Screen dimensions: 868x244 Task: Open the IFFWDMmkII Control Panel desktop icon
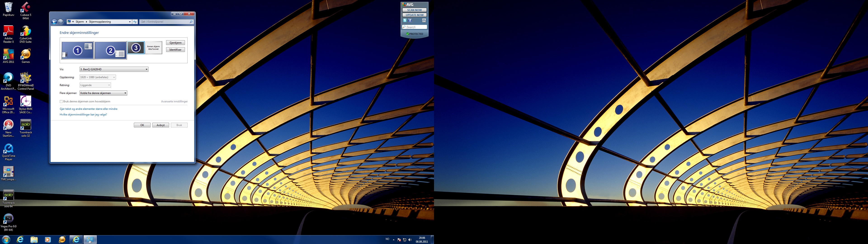[26, 81]
